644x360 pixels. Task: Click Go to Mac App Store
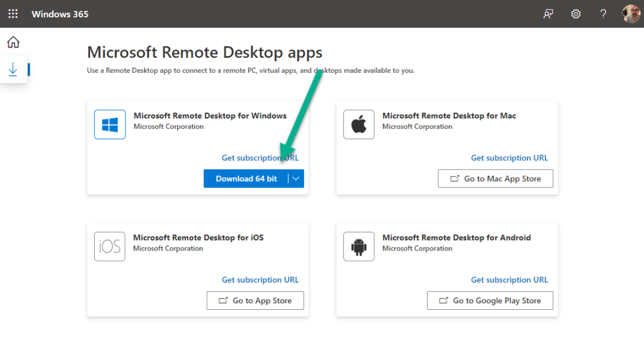tap(495, 178)
